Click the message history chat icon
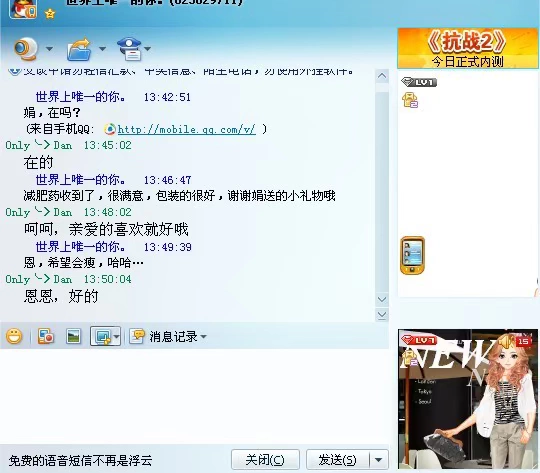This screenshot has height=473, width=540. tap(137, 336)
